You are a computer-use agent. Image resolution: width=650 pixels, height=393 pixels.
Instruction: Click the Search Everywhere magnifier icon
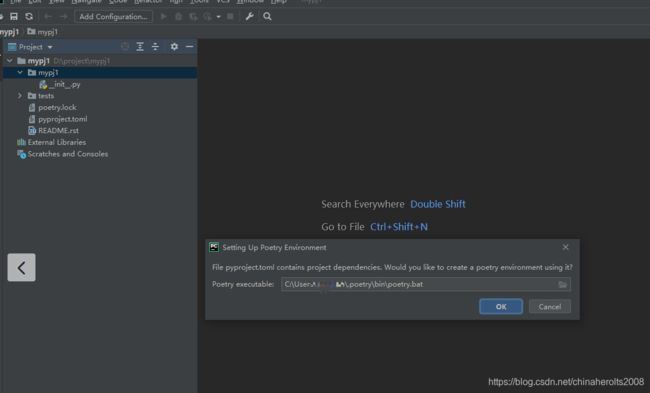click(267, 17)
